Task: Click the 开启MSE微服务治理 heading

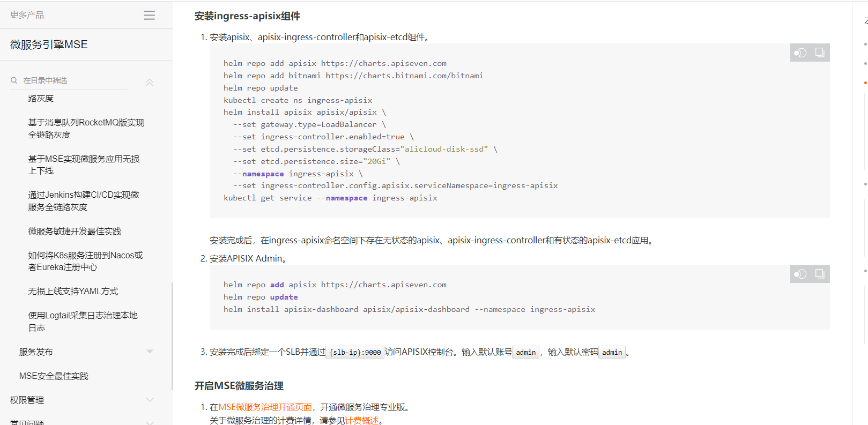Action: [239, 386]
